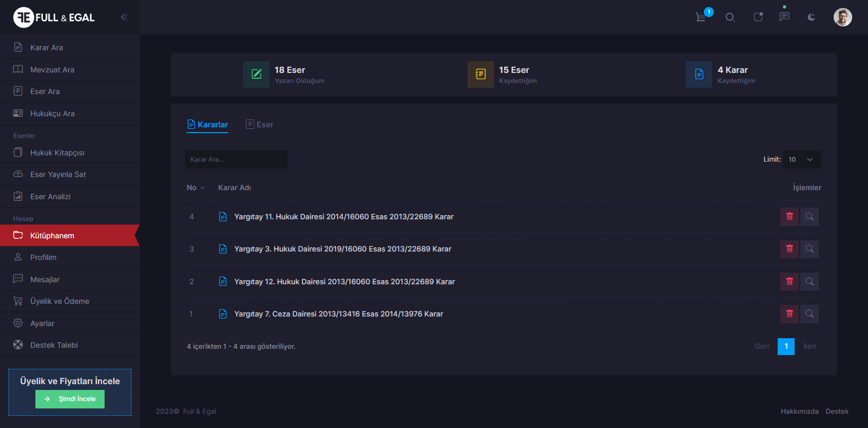This screenshot has width=868, height=428.
Task: Collapse the sidebar with double chevron
Action: pos(124,17)
